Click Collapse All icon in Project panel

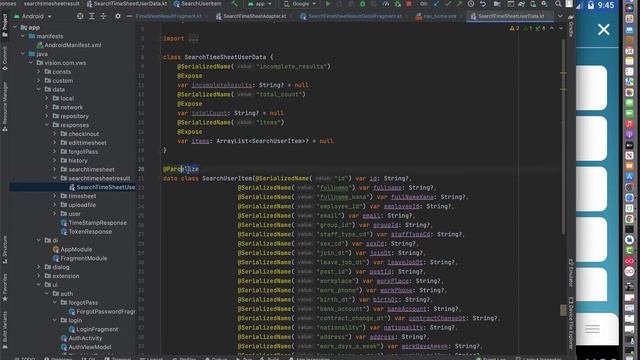[x=103, y=16]
